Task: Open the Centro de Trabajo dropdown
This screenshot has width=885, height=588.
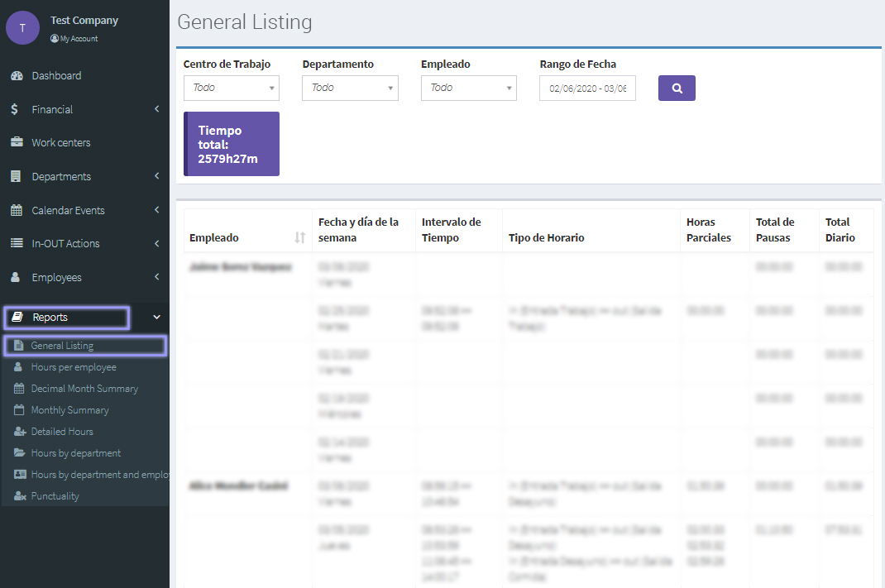Action: click(x=231, y=88)
